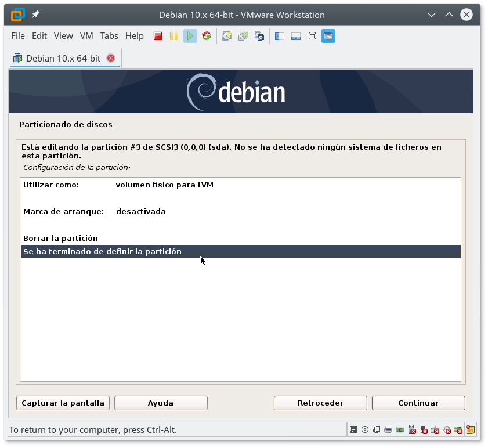Click the Continuar button
488x448 pixels.
[418, 403]
